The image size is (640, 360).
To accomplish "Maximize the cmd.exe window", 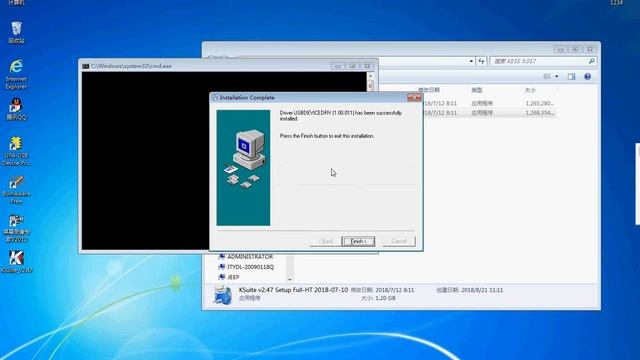I will point(353,66).
